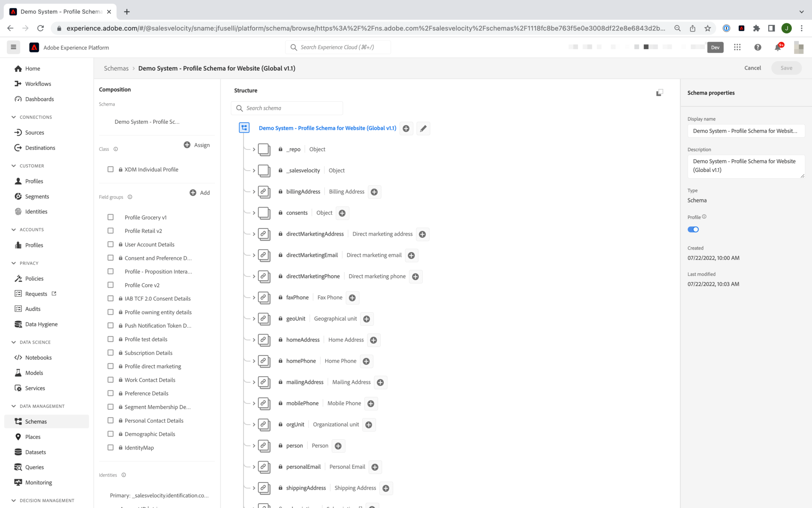Expand the person field in structure tree

click(x=254, y=445)
